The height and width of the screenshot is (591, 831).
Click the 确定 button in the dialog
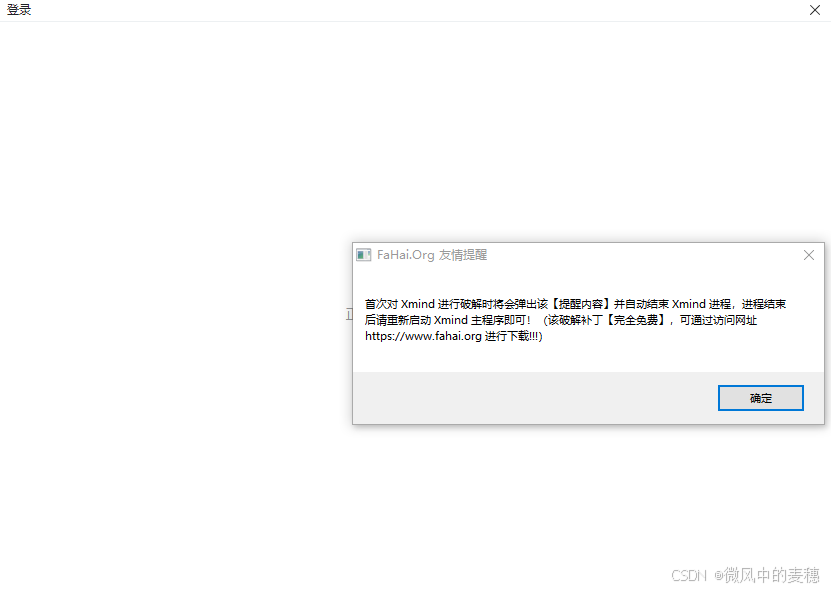(x=761, y=398)
